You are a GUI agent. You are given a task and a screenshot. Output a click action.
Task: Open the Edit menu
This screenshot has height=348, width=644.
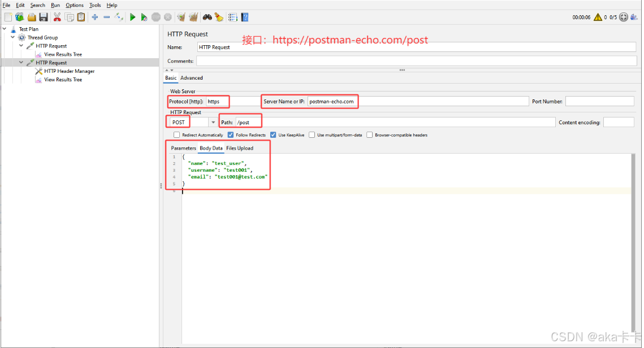[x=20, y=5]
